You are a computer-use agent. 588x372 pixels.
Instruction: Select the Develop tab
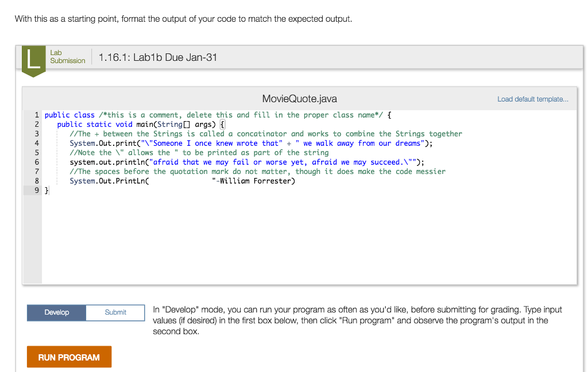(56, 312)
